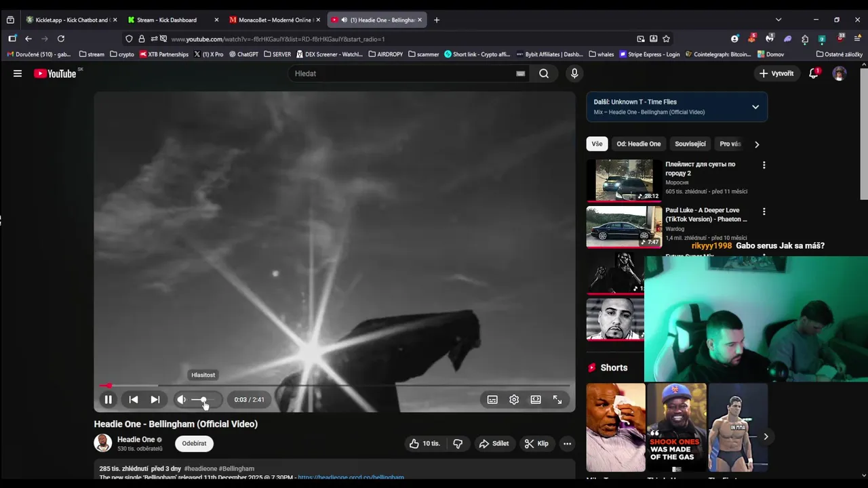The width and height of the screenshot is (868, 488).
Task: Open the Ostatné záložky folder
Action: click(840, 54)
